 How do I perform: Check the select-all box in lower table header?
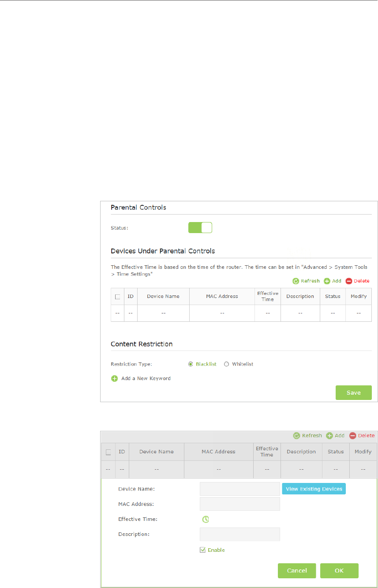108,452
